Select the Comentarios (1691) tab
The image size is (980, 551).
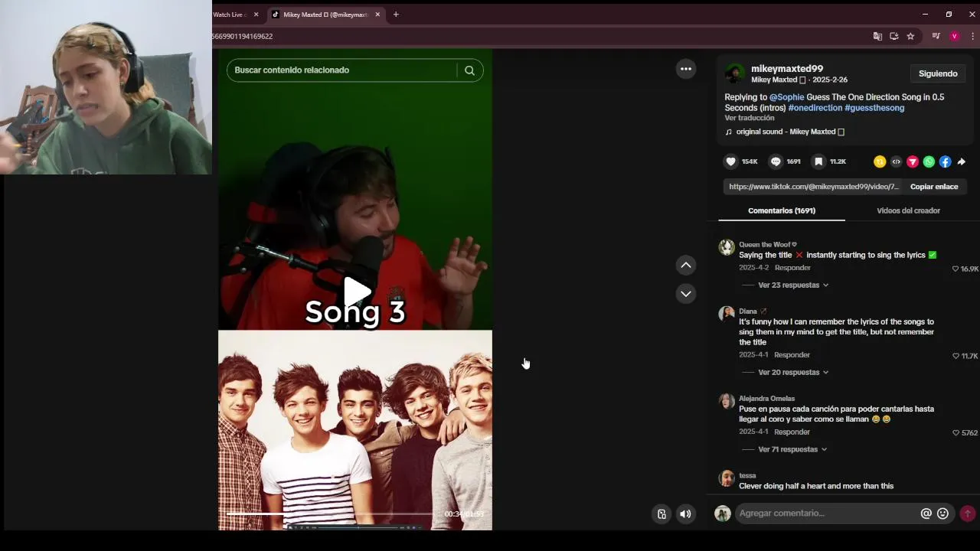tap(782, 210)
